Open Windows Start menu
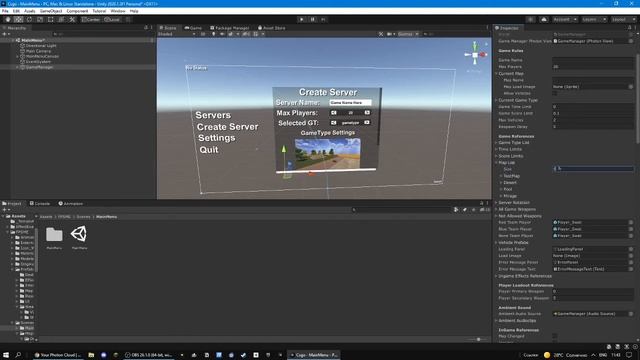Viewport: 640px width, 360px height. (6, 355)
